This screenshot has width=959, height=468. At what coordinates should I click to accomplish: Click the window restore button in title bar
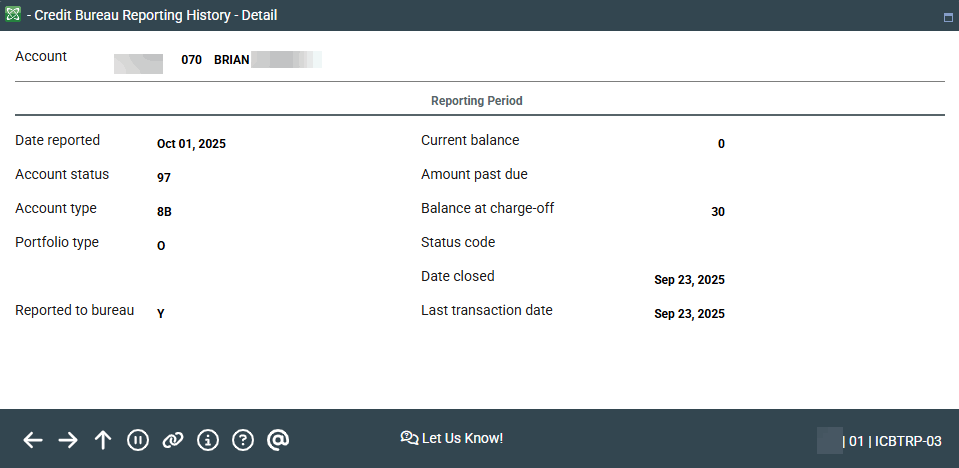pos(947,17)
